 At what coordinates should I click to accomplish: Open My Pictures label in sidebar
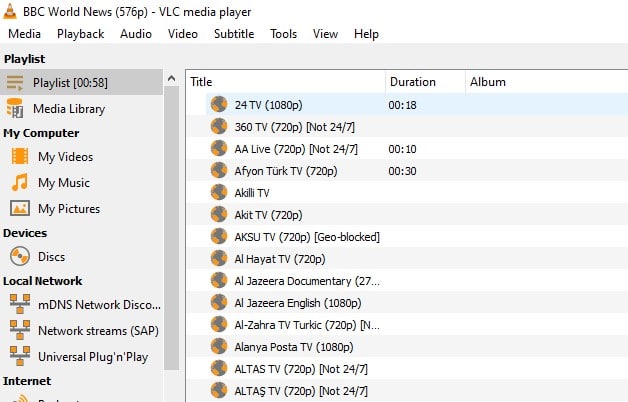[x=69, y=209]
